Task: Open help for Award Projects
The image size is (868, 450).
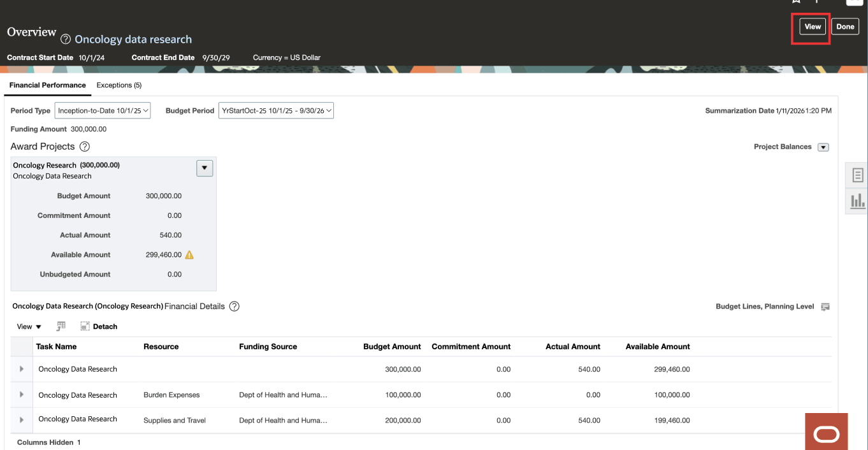Action: coord(85,146)
